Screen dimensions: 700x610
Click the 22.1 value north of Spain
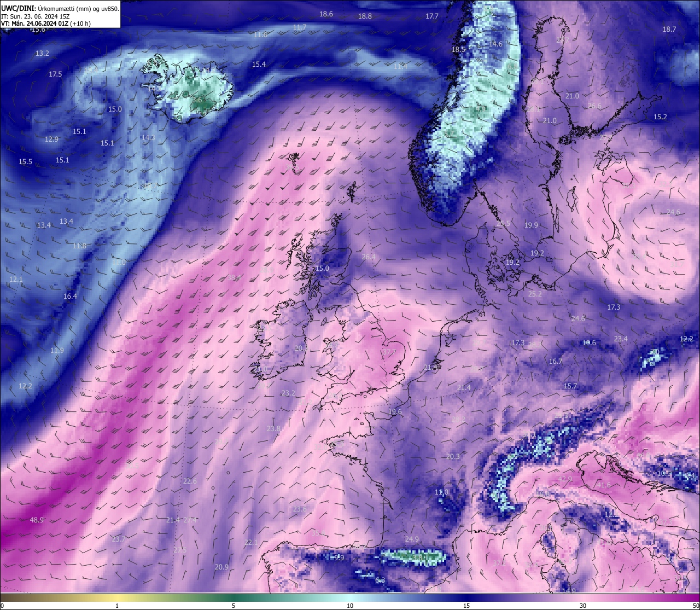pyautogui.click(x=251, y=542)
